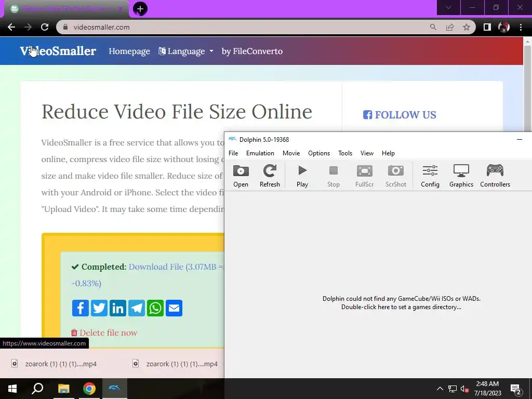Click the VideoSmaller logo
532x399 pixels.
(x=58, y=51)
